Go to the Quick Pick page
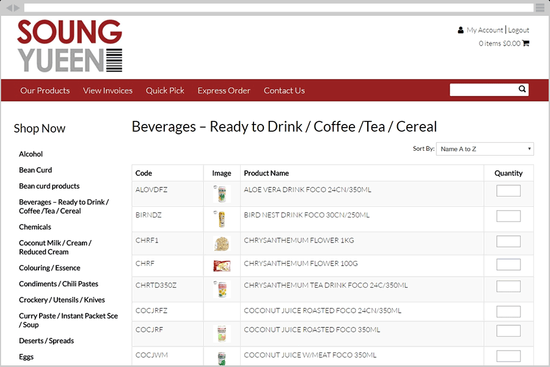The width and height of the screenshot is (550, 367). coord(165,91)
